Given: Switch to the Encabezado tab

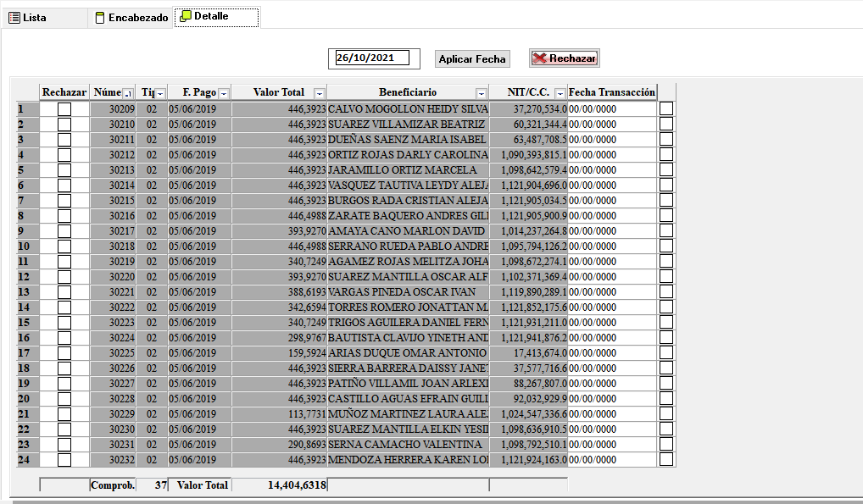Looking at the screenshot, I should pos(131,17).
